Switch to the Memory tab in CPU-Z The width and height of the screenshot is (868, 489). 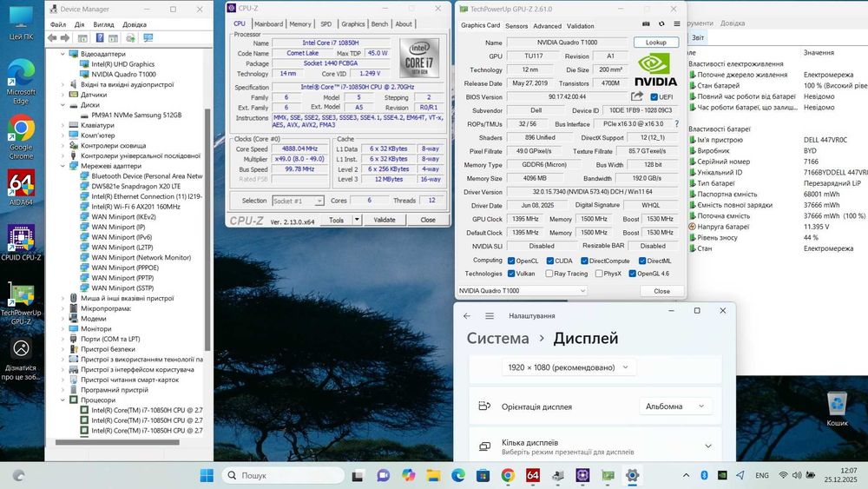click(300, 23)
